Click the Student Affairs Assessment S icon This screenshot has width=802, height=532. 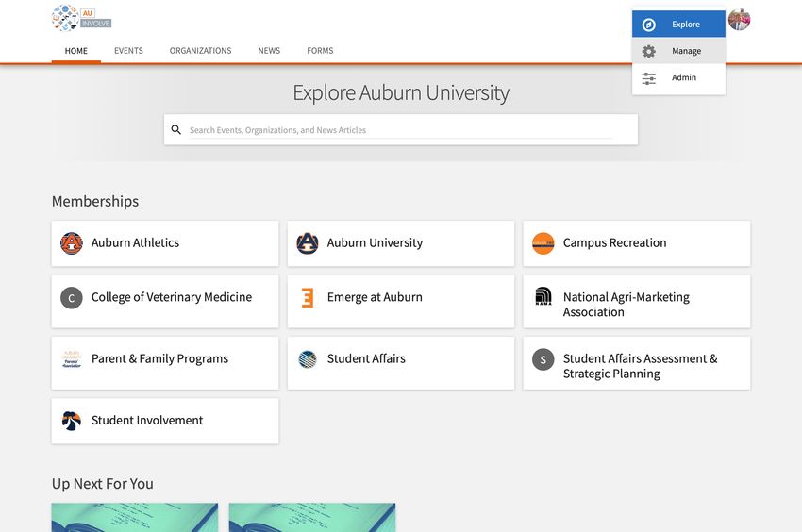coord(543,359)
